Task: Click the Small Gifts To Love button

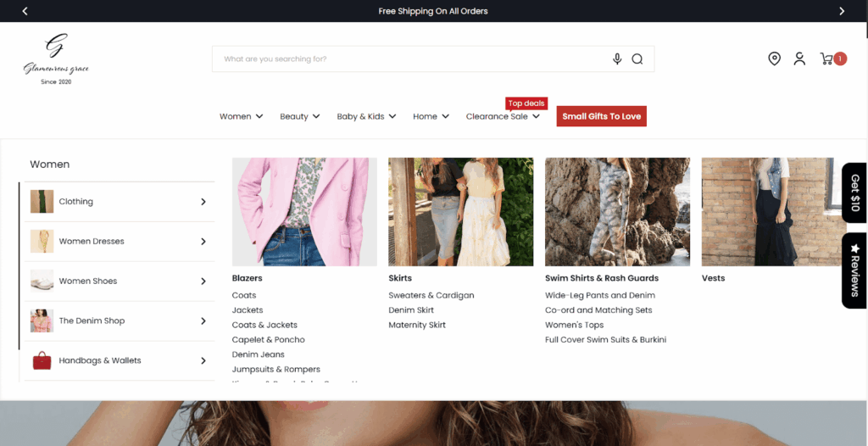Action: (601, 116)
